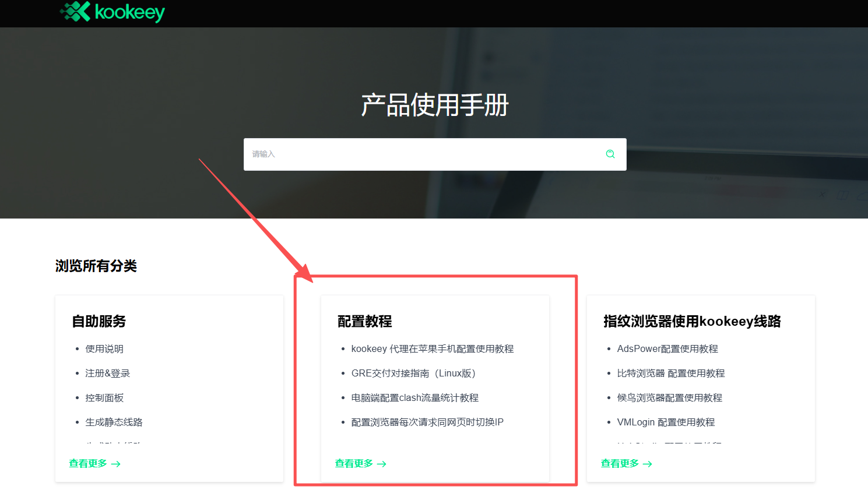The image size is (868, 493).
Task: Open kookeey 代理在苹果手机配置使用教程
Action: pyautogui.click(x=433, y=348)
